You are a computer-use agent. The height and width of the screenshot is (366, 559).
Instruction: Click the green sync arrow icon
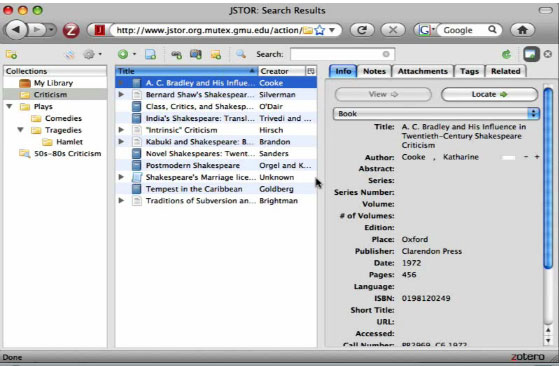click(506, 55)
